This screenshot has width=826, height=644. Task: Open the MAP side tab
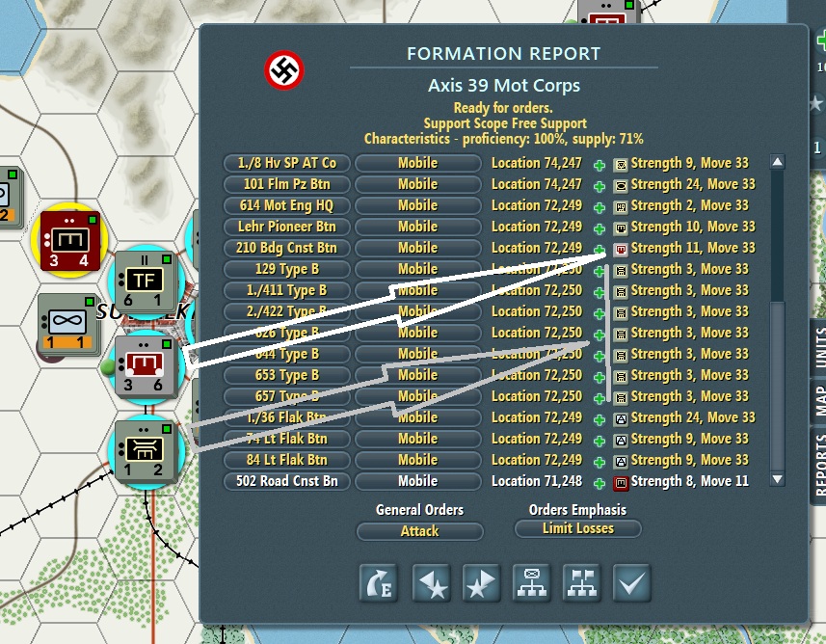pos(818,400)
